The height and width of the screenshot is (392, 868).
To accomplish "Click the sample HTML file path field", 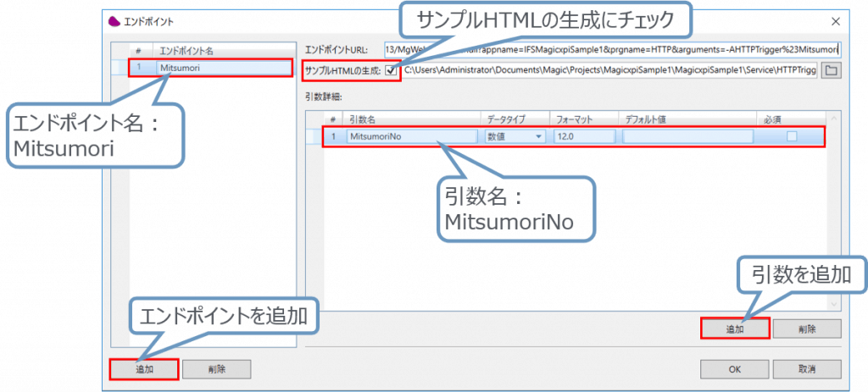I will [609, 70].
